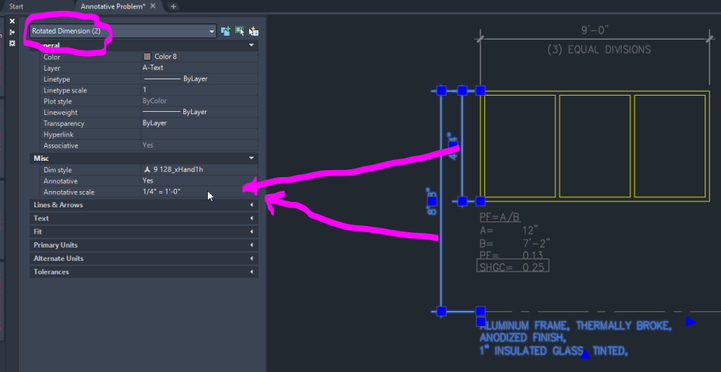Close the Properties palette
The width and height of the screenshot is (721, 372).
point(12,21)
